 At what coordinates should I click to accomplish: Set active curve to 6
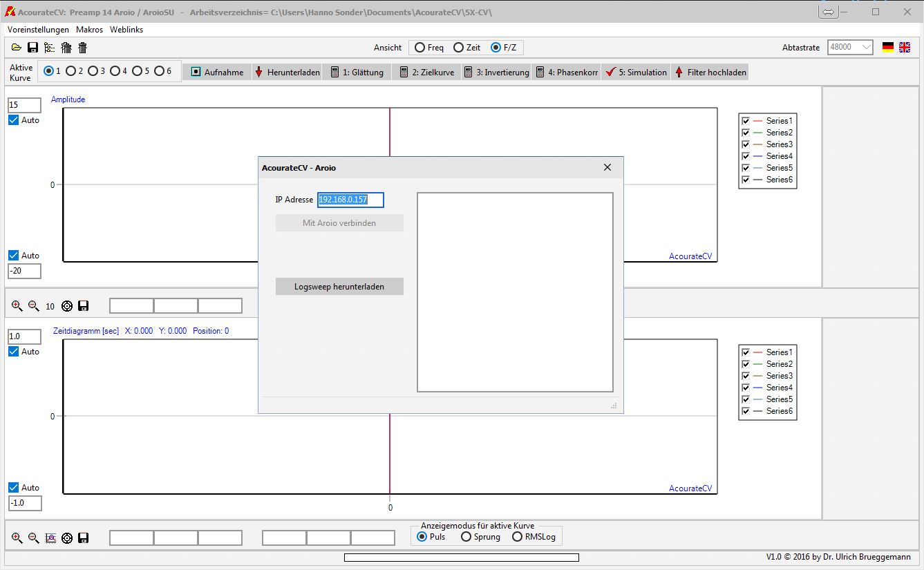pos(163,71)
